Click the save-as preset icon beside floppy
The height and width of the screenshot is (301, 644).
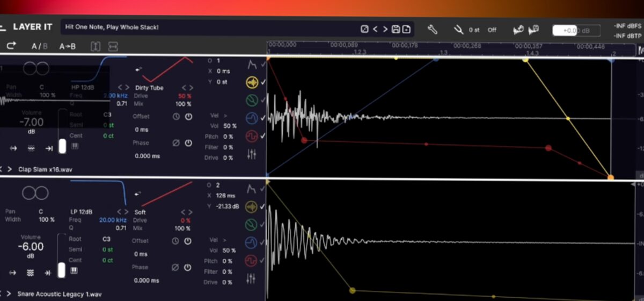[406, 30]
